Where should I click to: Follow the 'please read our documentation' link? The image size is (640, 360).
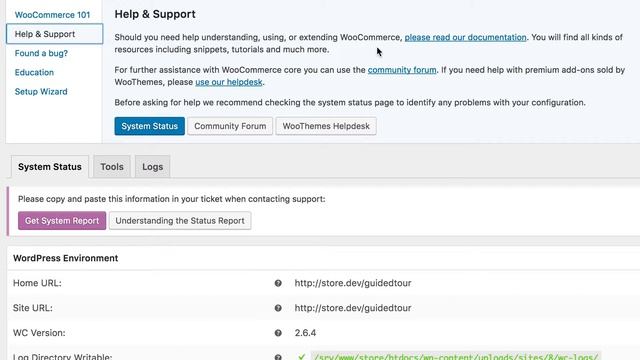pos(465,37)
